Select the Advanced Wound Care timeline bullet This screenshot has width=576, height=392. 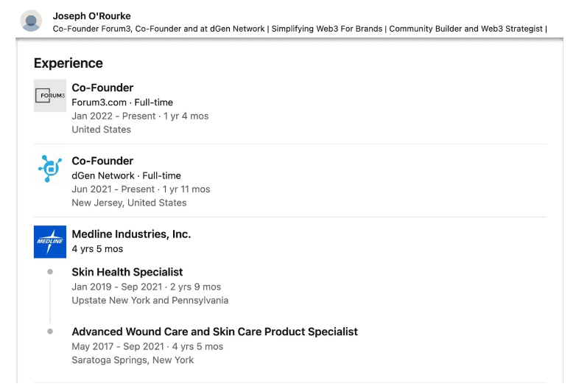click(50, 332)
